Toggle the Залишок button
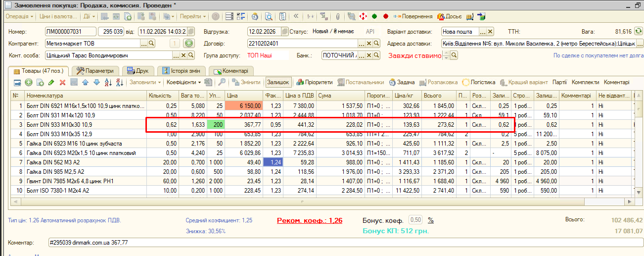 (x=278, y=82)
